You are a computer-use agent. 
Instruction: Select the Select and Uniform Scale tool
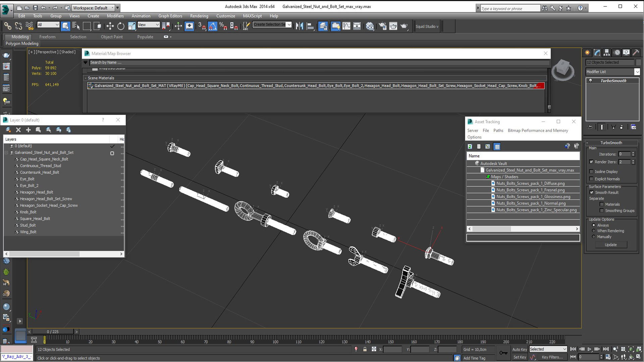tap(132, 26)
